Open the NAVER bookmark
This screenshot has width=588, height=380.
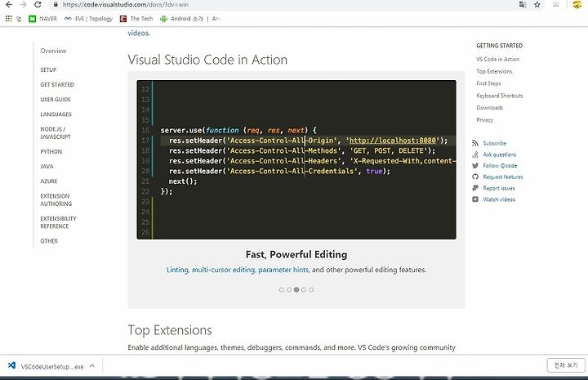pos(42,18)
